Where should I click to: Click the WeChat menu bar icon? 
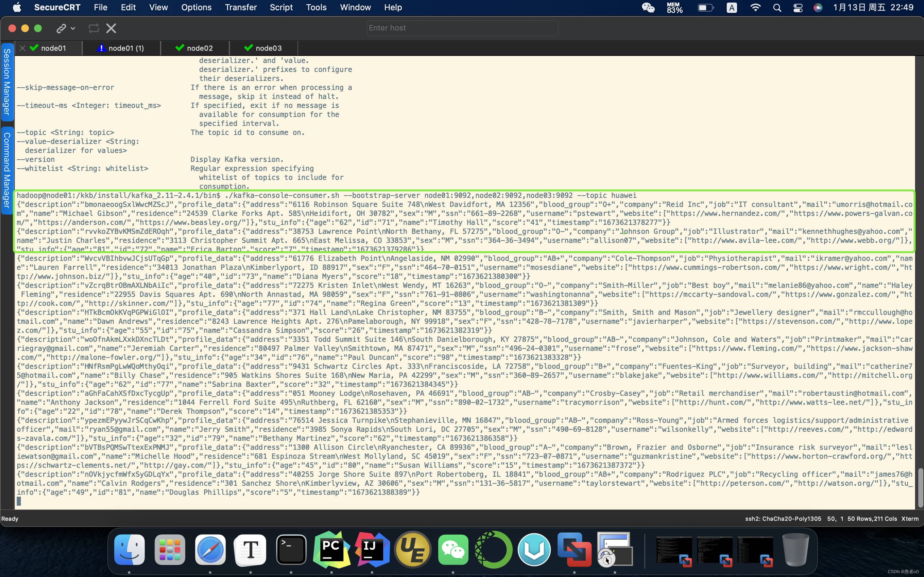click(x=648, y=7)
